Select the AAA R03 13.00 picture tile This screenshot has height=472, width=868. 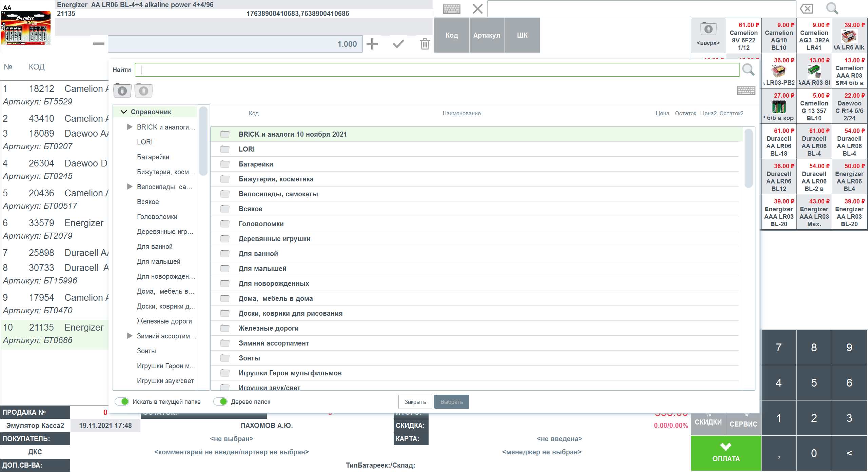(814, 71)
